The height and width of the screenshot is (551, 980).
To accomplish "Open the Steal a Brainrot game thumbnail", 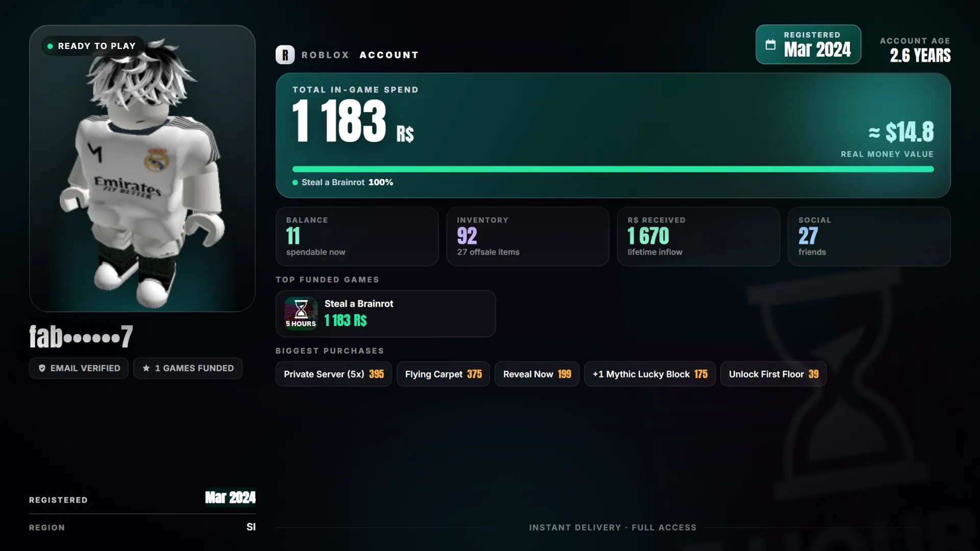I will click(x=301, y=314).
